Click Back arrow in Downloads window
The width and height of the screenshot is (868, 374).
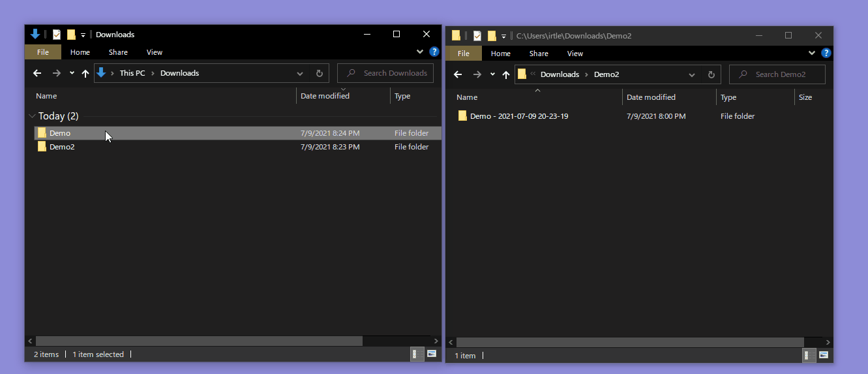click(37, 73)
